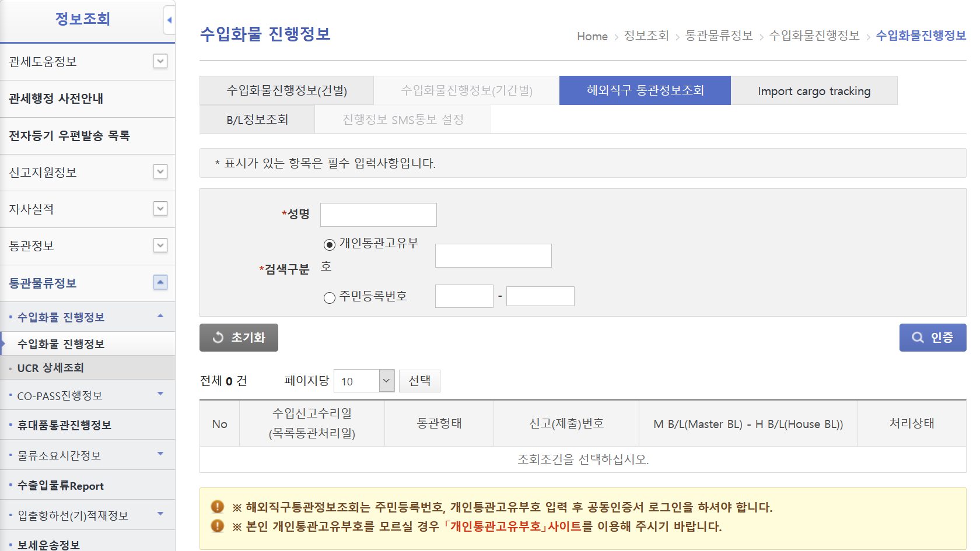Collapse the 수입화물 진행정보 submenu triangle
Viewport: 980px width, 551px height.
coord(160,316)
